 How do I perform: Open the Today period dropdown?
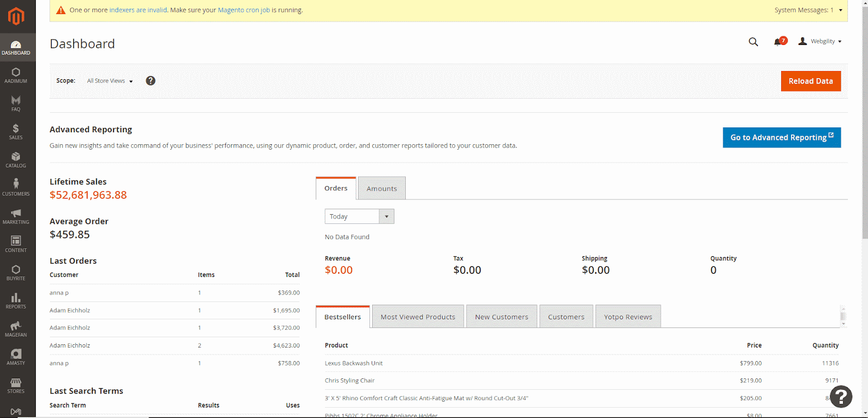pos(359,216)
